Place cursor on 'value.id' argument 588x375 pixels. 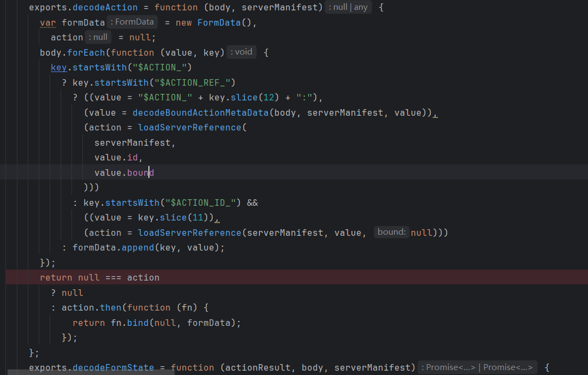pos(118,157)
